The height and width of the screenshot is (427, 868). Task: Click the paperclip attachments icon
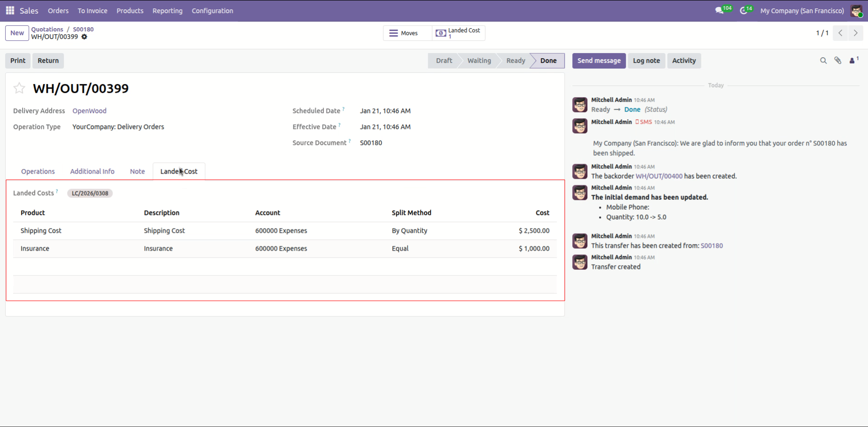coord(837,61)
